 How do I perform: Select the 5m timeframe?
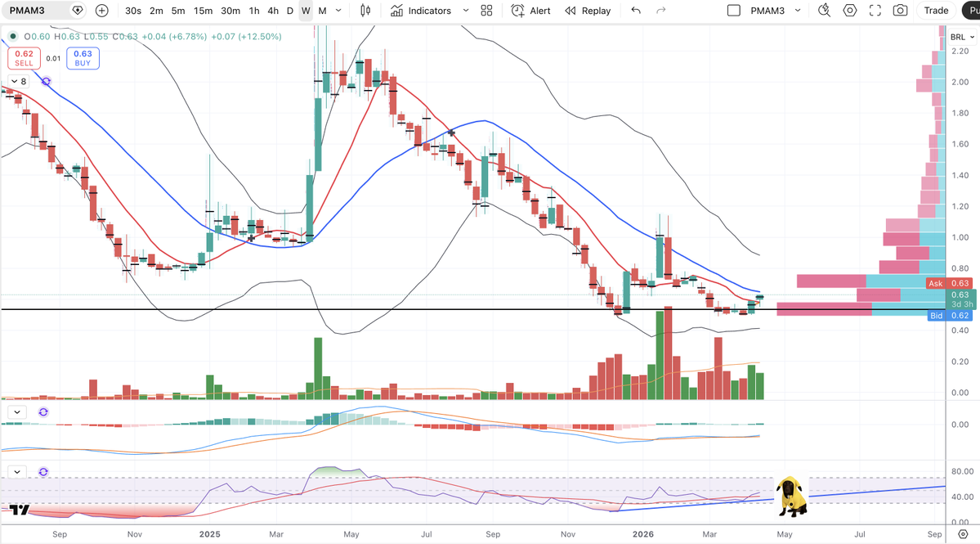pos(178,11)
